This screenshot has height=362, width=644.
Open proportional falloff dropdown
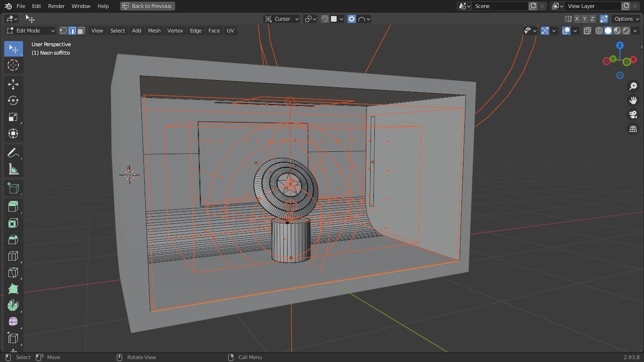(x=364, y=19)
